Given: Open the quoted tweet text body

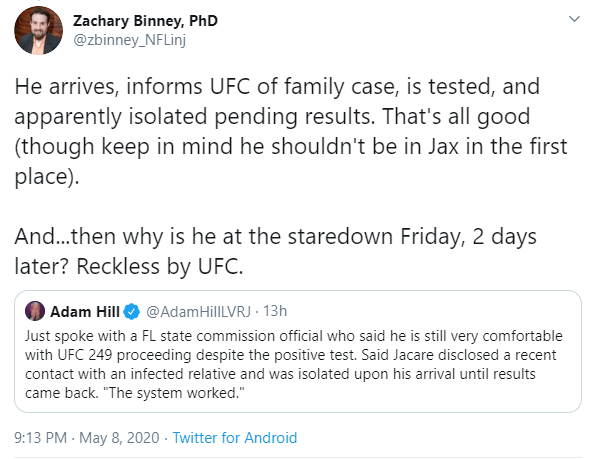Looking at the screenshot, I should 294,364.
